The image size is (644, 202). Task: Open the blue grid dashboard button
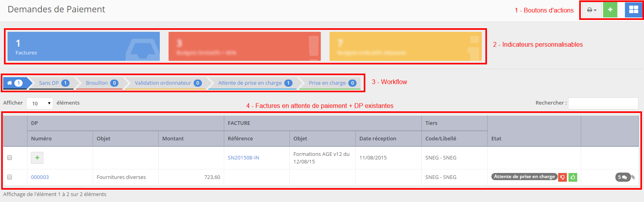pos(633,10)
